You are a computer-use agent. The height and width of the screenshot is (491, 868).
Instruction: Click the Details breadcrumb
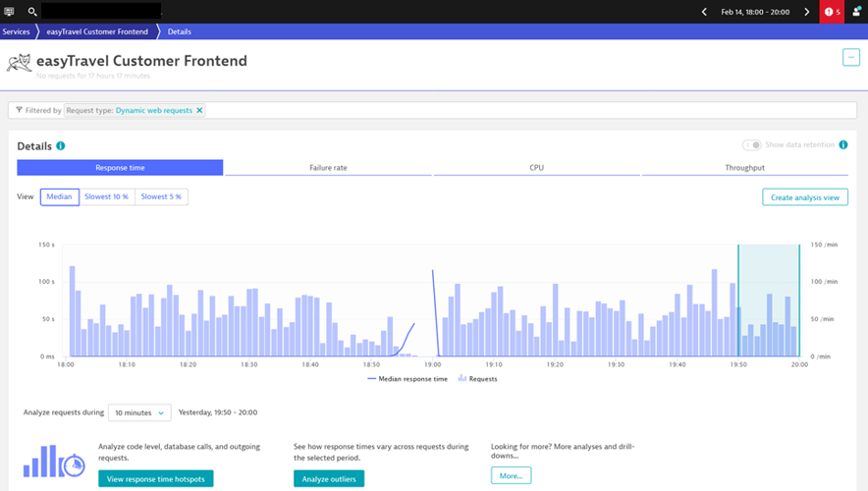pos(180,31)
